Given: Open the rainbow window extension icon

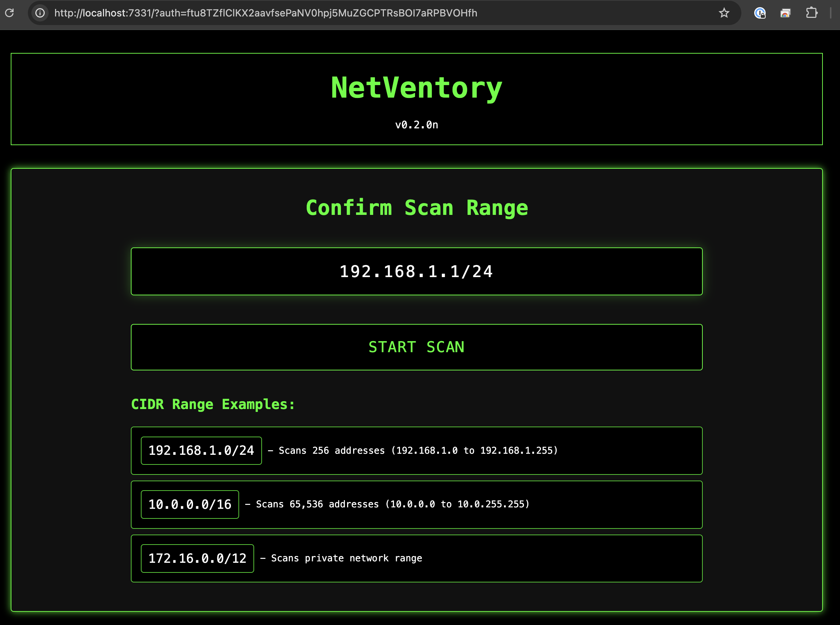Looking at the screenshot, I should point(786,13).
